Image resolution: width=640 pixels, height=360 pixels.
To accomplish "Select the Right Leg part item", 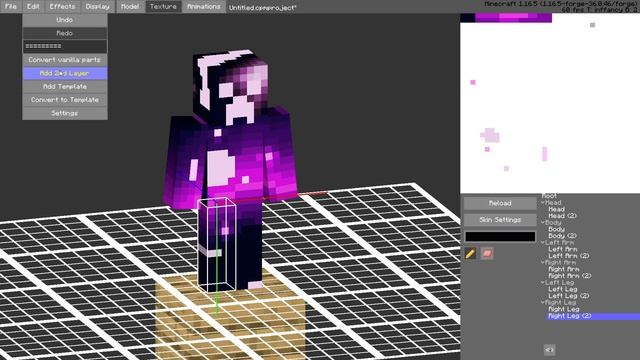I will point(564,309).
